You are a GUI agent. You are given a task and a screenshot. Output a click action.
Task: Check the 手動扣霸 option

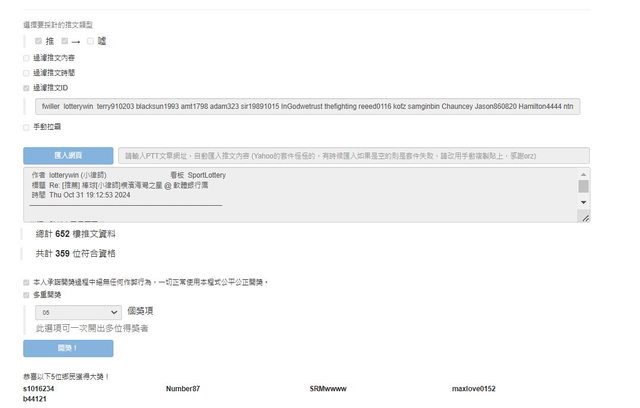(27, 127)
